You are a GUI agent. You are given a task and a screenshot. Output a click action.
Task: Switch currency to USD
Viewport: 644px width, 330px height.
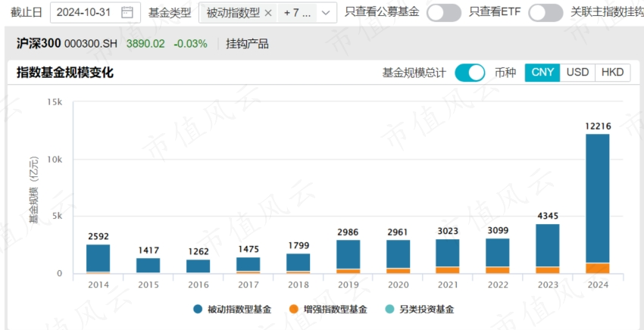pyautogui.click(x=577, y=73)
